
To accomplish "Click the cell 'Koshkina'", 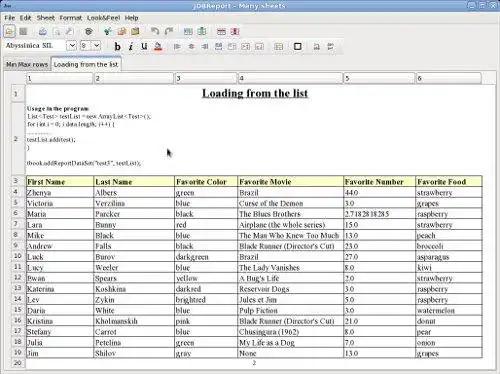I will 134,289.
